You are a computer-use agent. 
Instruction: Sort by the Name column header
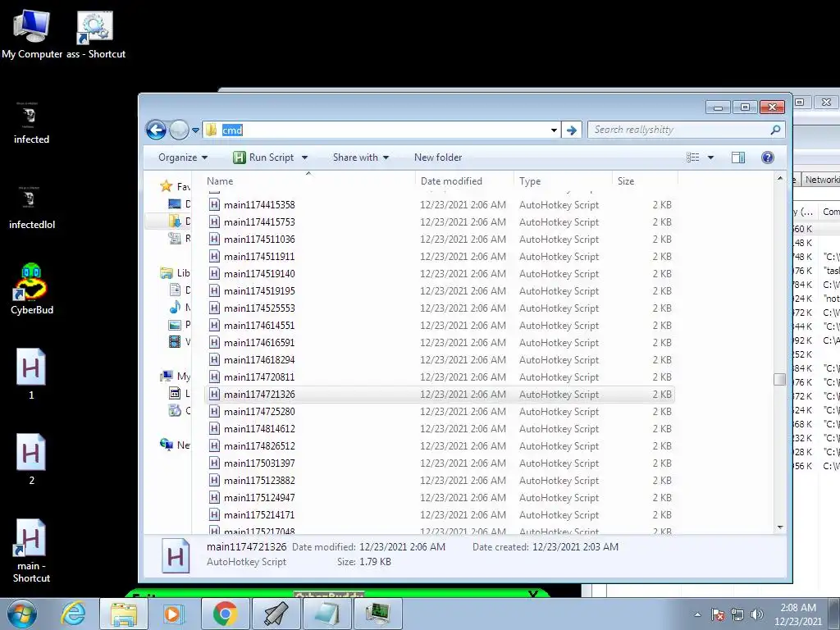click(x=308, y=181)
